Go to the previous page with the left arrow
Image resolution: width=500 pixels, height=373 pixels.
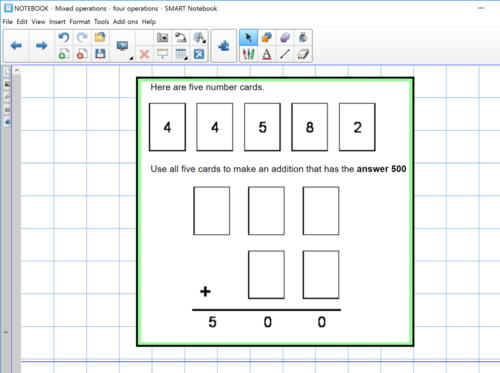(x=16, y=45)
